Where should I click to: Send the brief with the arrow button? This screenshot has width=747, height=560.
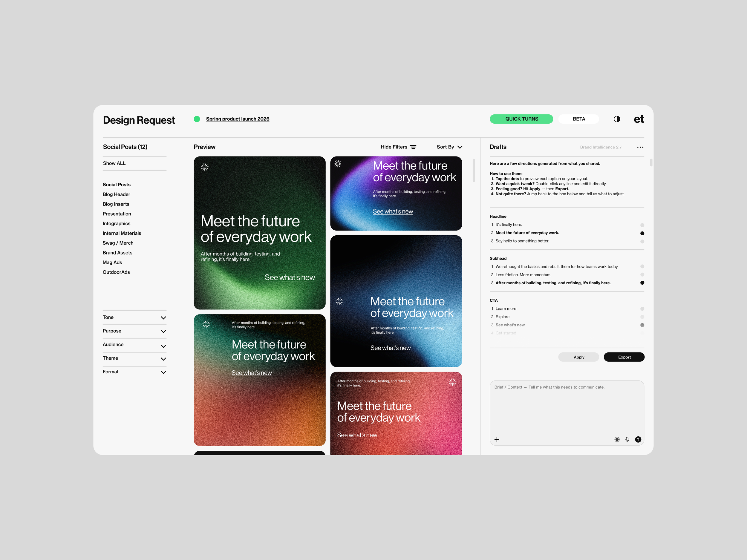pyautogui.click(x=638, y=439)
